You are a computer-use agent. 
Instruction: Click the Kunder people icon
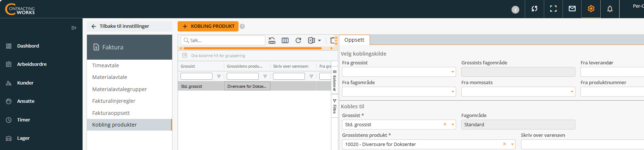click(x=9, y=83)
